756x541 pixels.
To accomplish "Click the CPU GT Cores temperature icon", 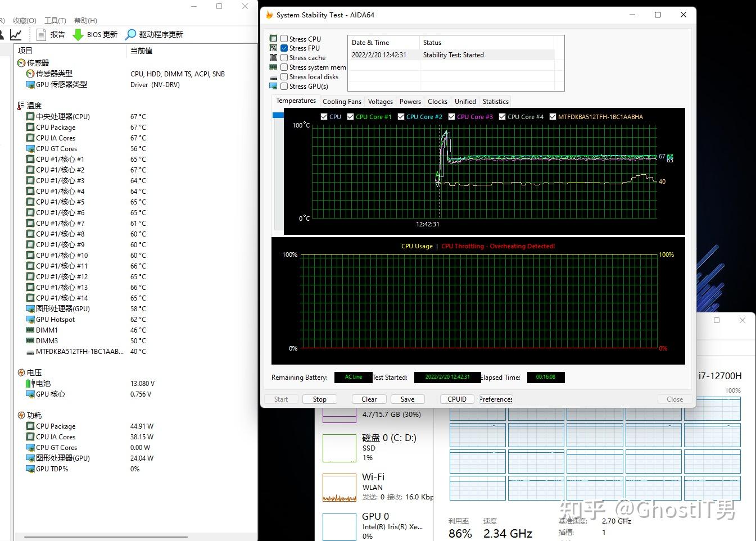I will click(30, 148).
